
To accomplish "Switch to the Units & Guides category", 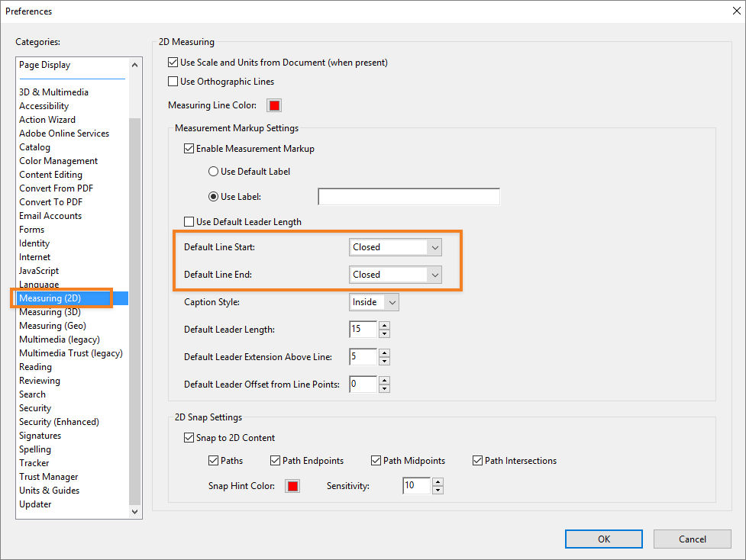I will click(49, 490).
